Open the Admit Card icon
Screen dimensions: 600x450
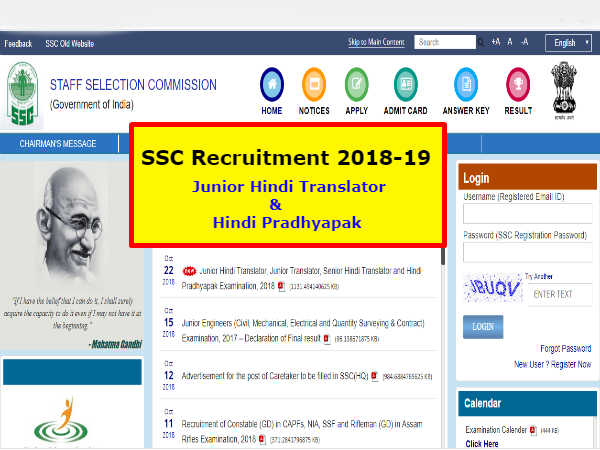(x=406, y=84)
